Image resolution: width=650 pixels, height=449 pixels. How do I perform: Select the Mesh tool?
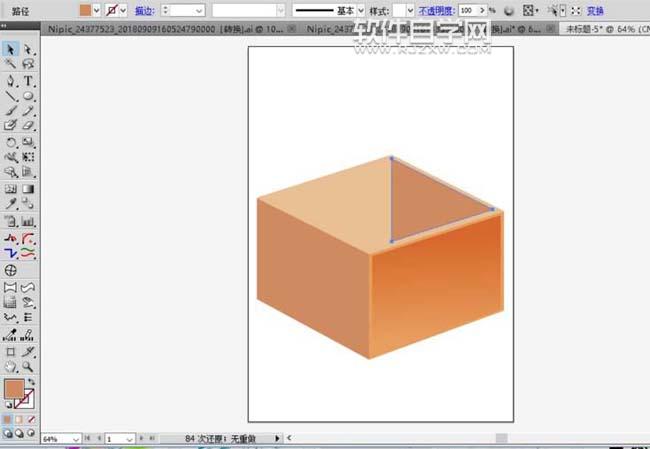click(10, 189)
